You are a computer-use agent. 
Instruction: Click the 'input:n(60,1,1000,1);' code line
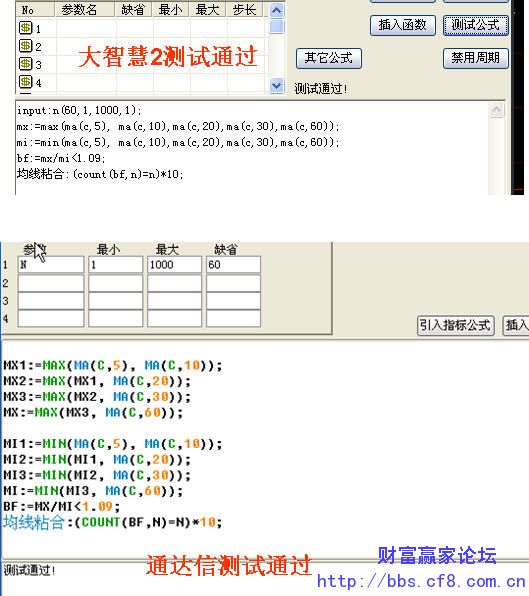pyautogui.click(x=79, y=110)
